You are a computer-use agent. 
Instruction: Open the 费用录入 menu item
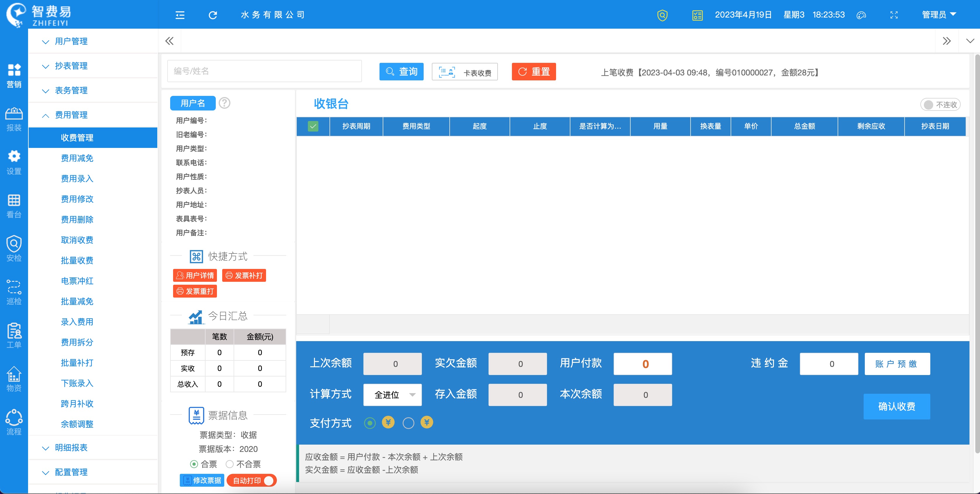(93, 179)
